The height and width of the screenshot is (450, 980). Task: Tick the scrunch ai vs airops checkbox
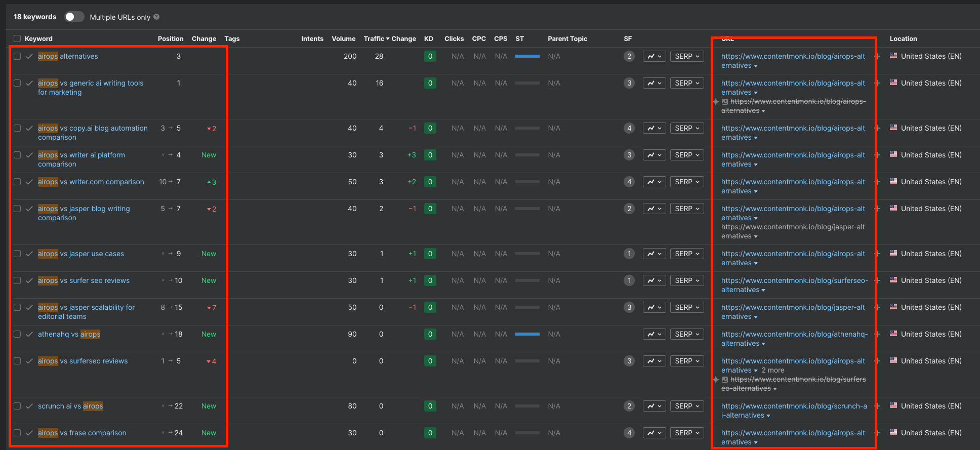[17, 406]
